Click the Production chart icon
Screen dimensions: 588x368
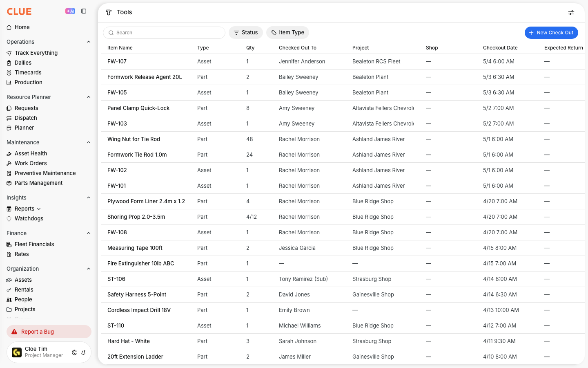click(x=9, y=83)
